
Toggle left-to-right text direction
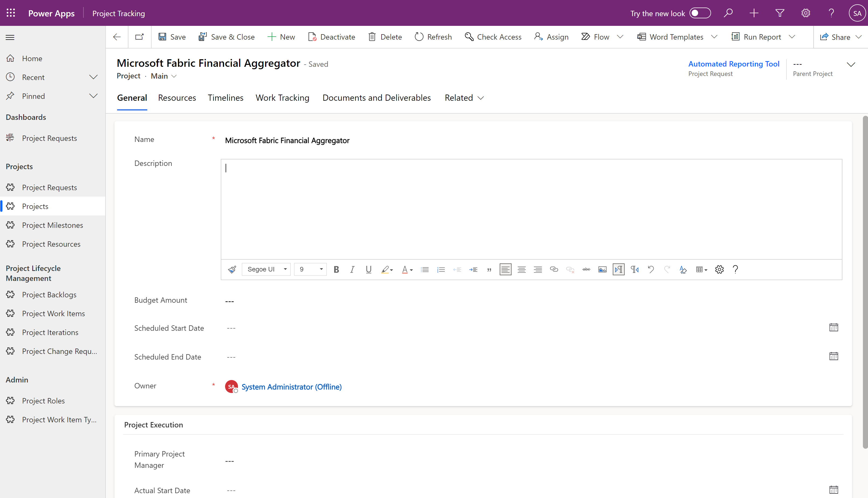618,270
